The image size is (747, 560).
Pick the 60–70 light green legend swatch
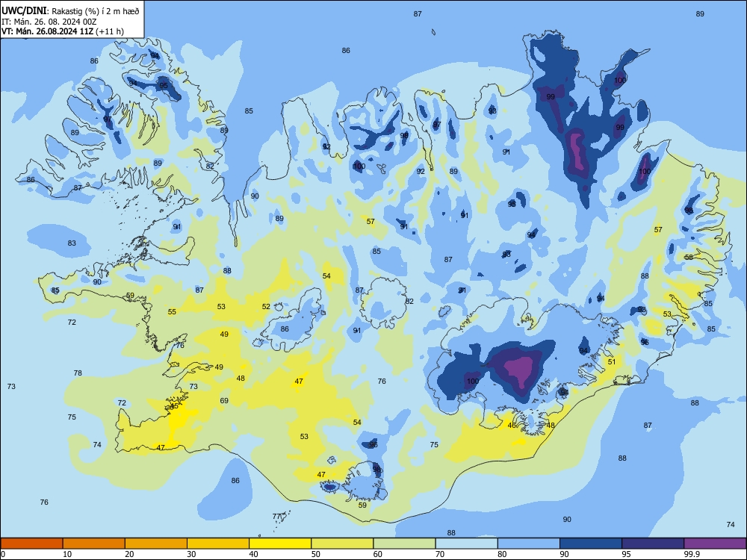coord(404,544)
